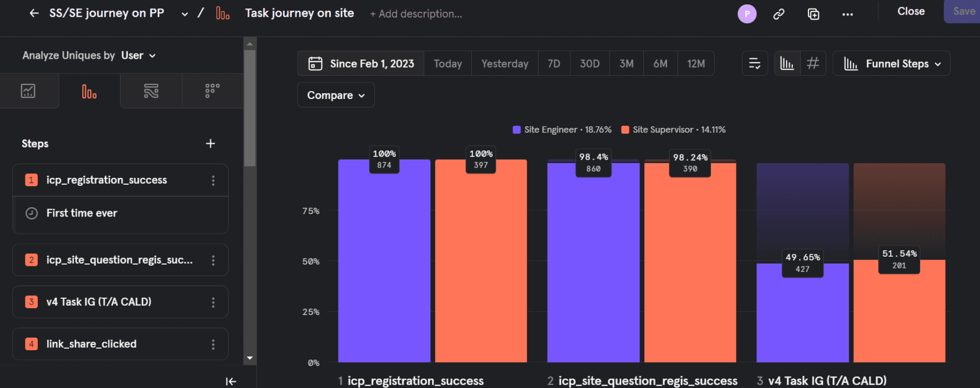Click the sidebar scrollbar down arrow

click(250, 358)
